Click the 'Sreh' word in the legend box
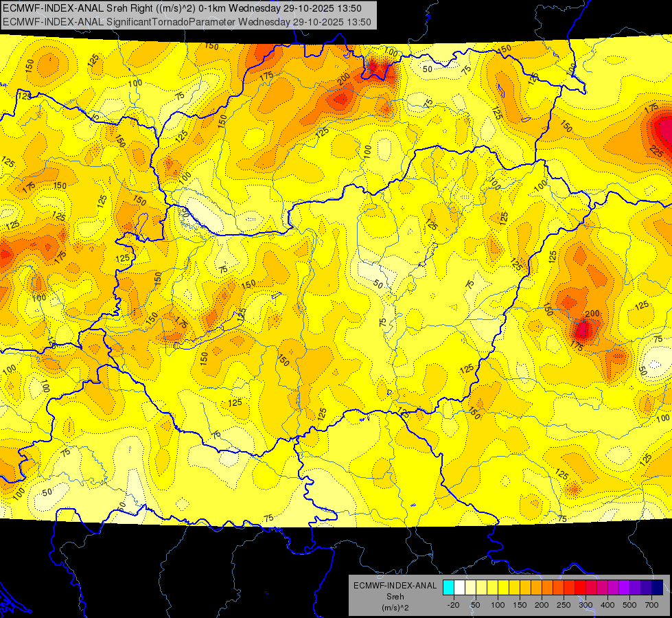 [x=395, y=597]
